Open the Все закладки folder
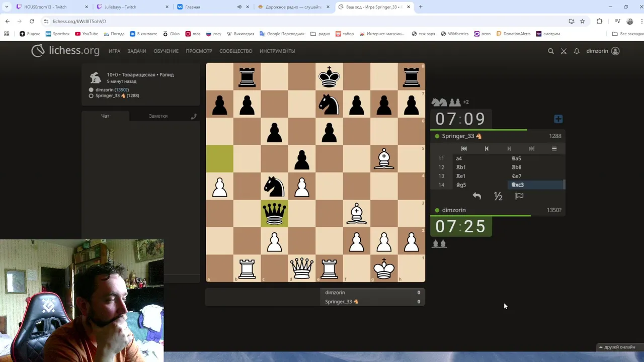This screenshot has width=644, height=362. coord(628,34)
